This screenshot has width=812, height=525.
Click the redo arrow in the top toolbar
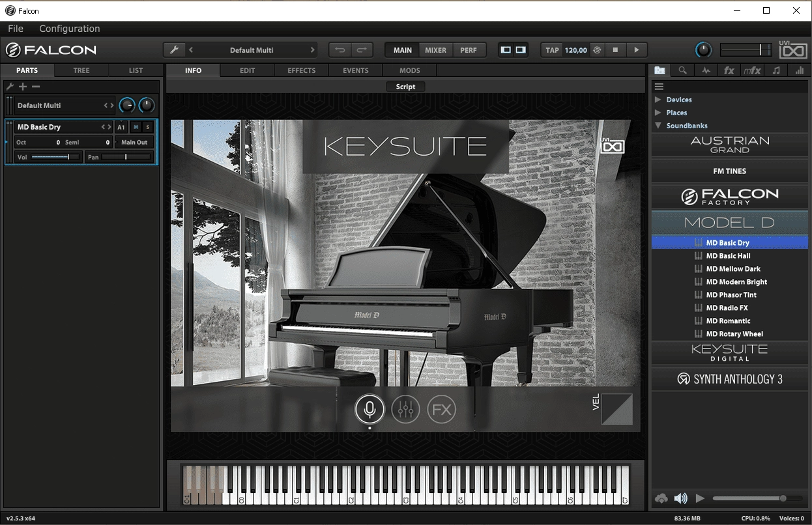(362, 50)
